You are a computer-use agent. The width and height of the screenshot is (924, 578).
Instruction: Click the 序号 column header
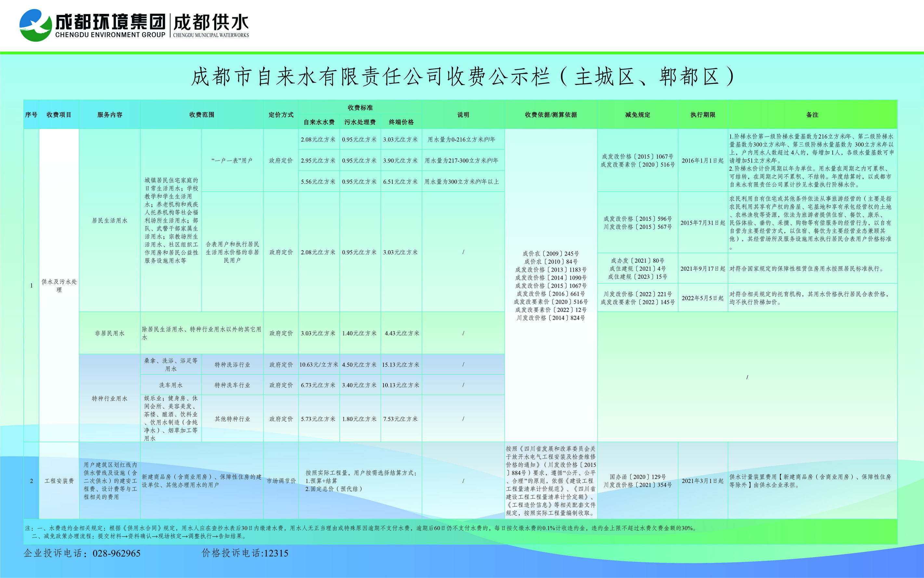(x=31, y=115)
